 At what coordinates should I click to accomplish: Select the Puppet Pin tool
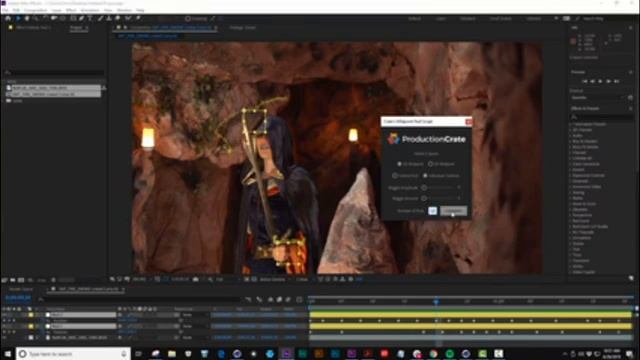[x=139, y=18]
